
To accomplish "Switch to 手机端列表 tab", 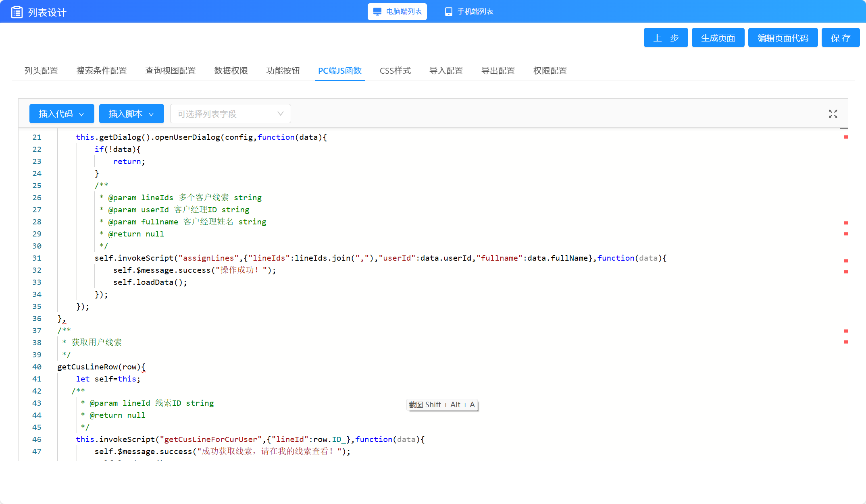I will [x=469, y=12].
